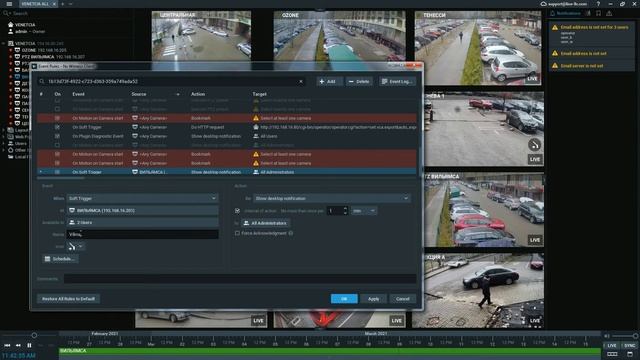This screenshot has width=640, height=360.
Task: Open the tab list dropdown arrow
Action: pos(71,4)
